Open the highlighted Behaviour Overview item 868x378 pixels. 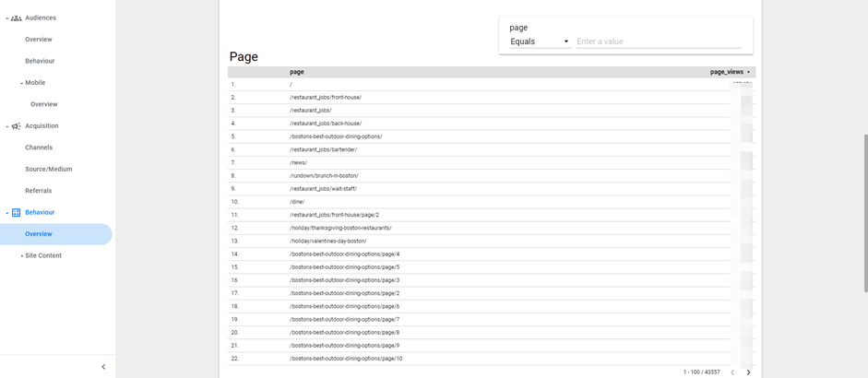39,234
